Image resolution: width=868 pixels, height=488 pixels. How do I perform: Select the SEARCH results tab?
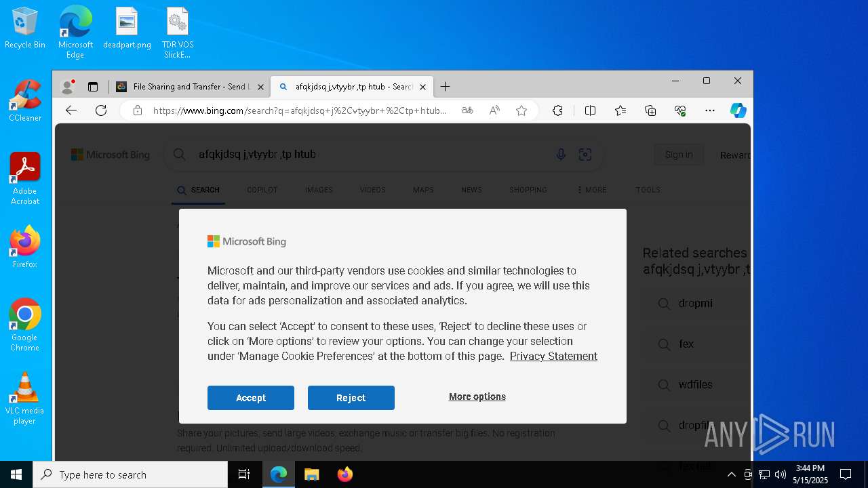tap(199, 190)
